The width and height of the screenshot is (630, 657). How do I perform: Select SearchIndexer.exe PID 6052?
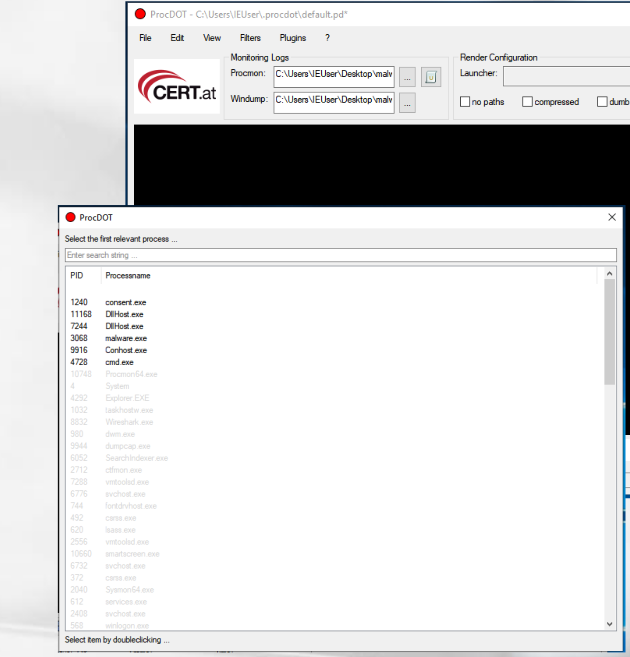click(335, 458)
